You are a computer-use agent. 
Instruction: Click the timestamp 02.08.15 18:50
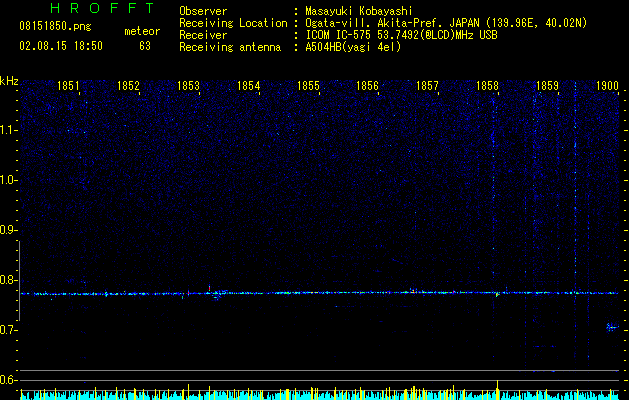(x=61, y=46)
